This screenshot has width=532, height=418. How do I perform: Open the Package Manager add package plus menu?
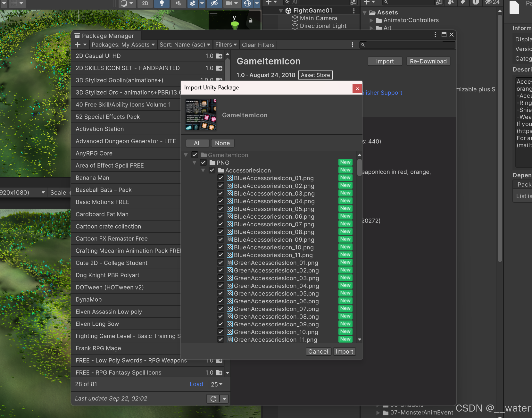click(x=80, y=45)
